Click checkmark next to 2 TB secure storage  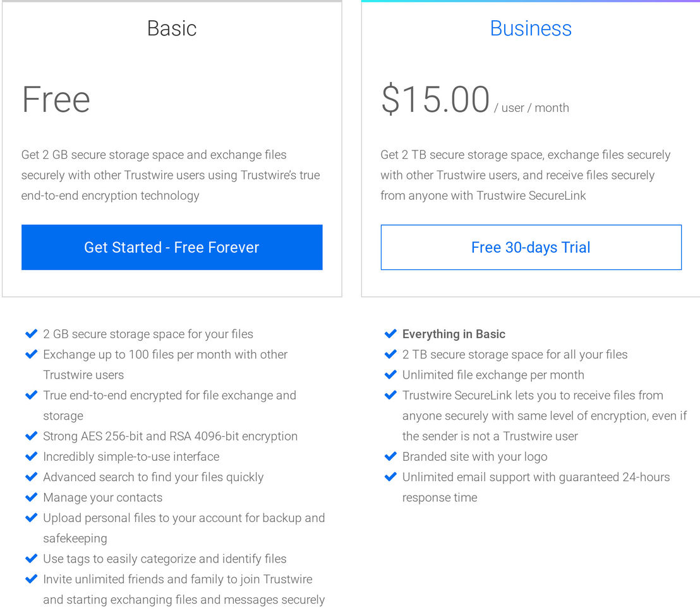(x=390, y=354)
